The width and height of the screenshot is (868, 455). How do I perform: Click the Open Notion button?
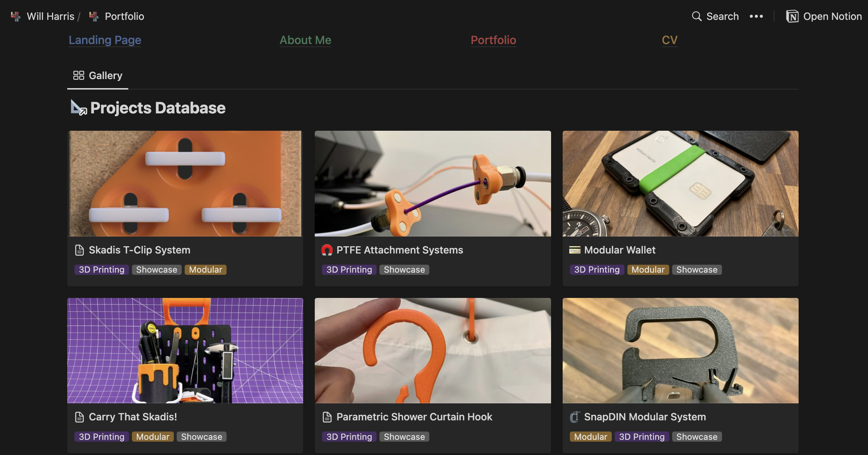pos(824,16)
